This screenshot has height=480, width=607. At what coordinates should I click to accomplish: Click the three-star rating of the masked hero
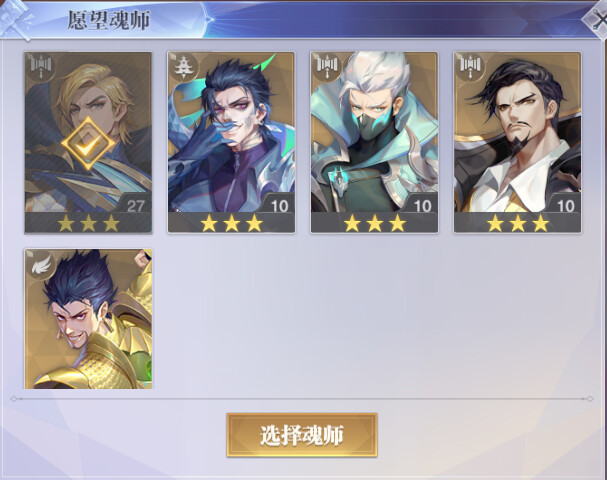374,223
